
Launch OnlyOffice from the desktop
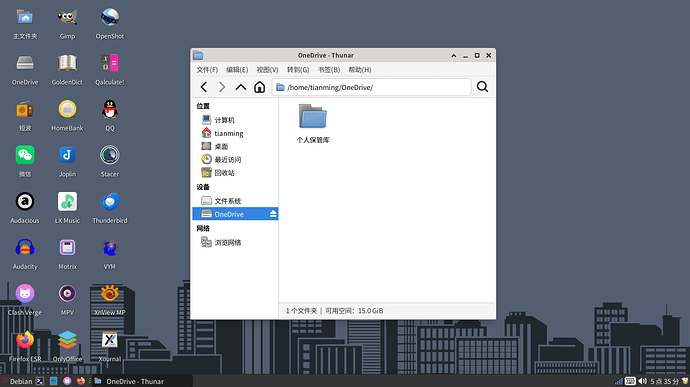click(67, 346)
